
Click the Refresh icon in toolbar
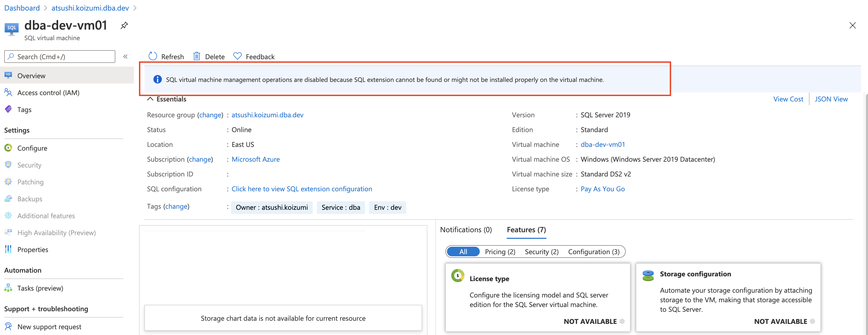pos(153,56)
